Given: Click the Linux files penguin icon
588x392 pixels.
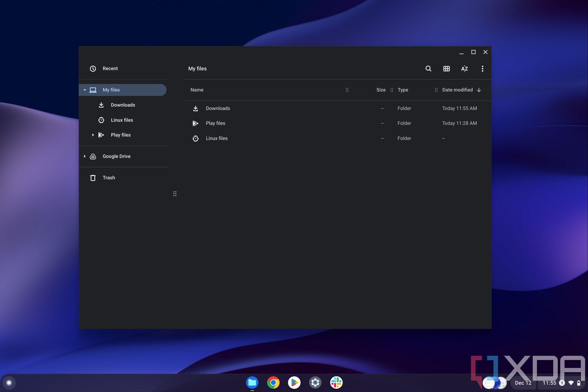Looking at the screenshot, I should [101, 120].
